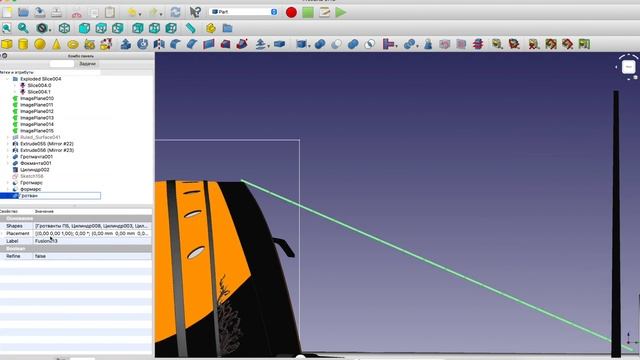
Task: Select Slice004.0 in the tree
Action: [x=39, y=85]
